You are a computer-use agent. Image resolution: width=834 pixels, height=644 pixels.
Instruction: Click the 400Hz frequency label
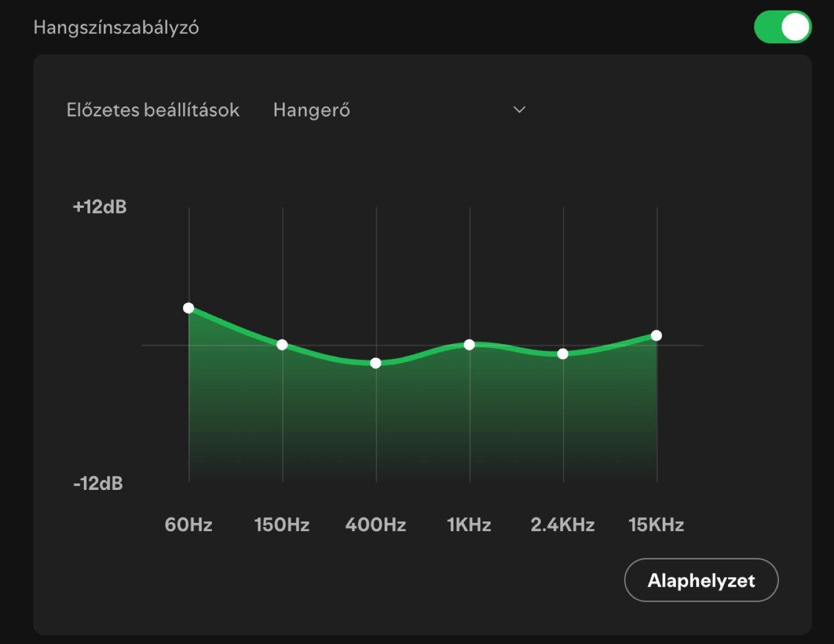tap(376, 525)
